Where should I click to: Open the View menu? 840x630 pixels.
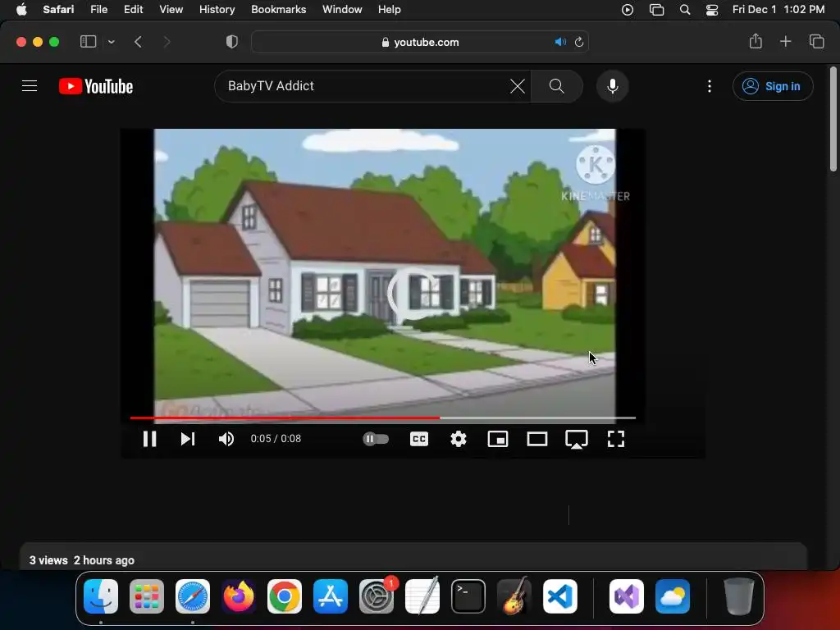click(x=171, y=10)
